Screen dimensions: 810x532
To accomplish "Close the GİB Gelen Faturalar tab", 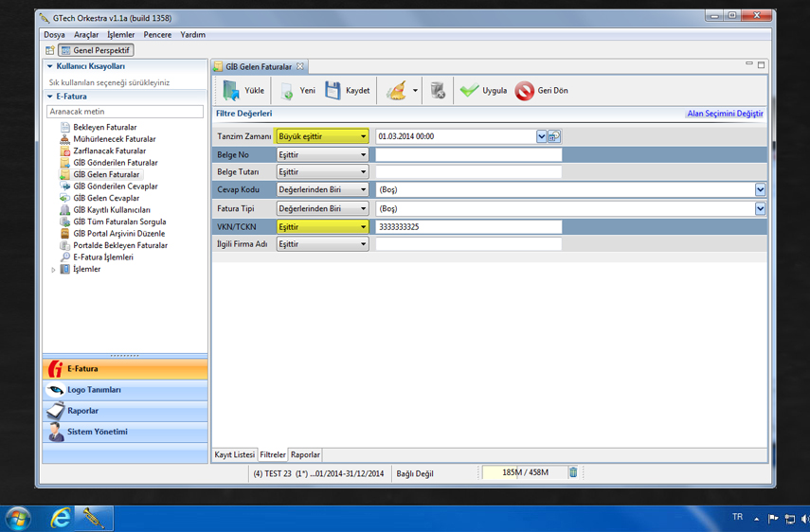I will pyautogui.click(x=299, y=66).
